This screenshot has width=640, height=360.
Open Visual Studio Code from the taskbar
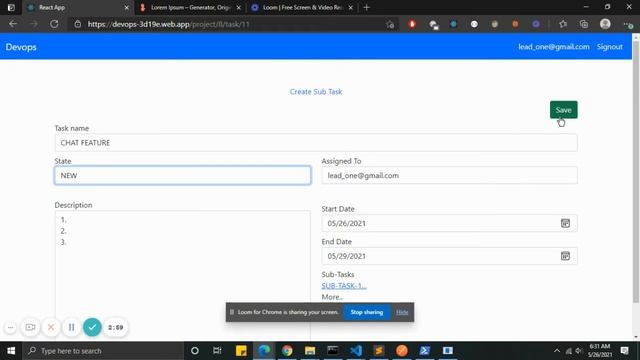point(356,351)
